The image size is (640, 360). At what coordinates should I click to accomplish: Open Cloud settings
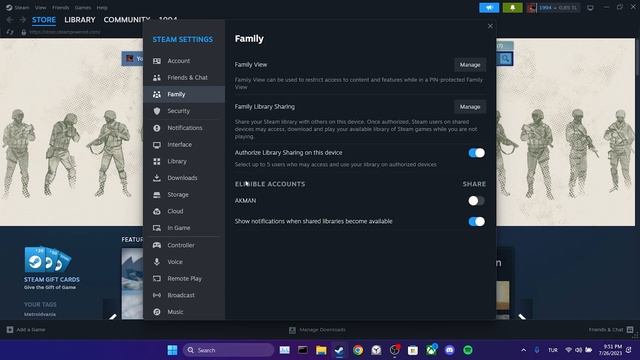(184, 211)
